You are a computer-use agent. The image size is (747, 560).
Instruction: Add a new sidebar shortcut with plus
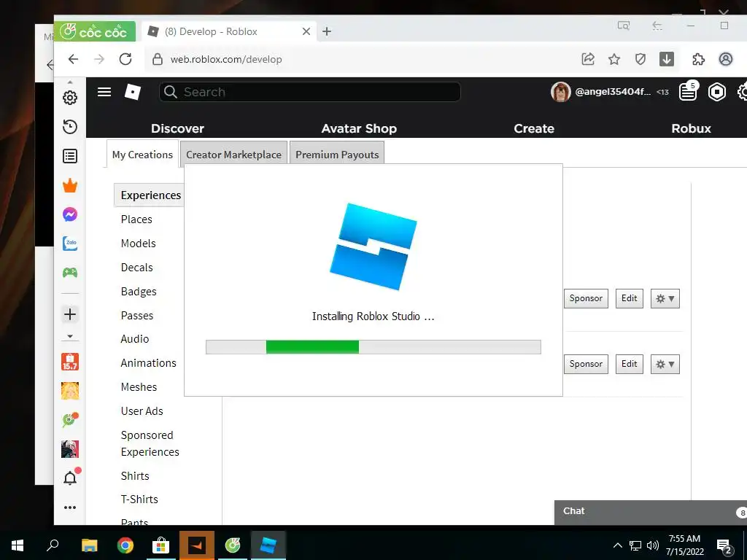point(70,314)
